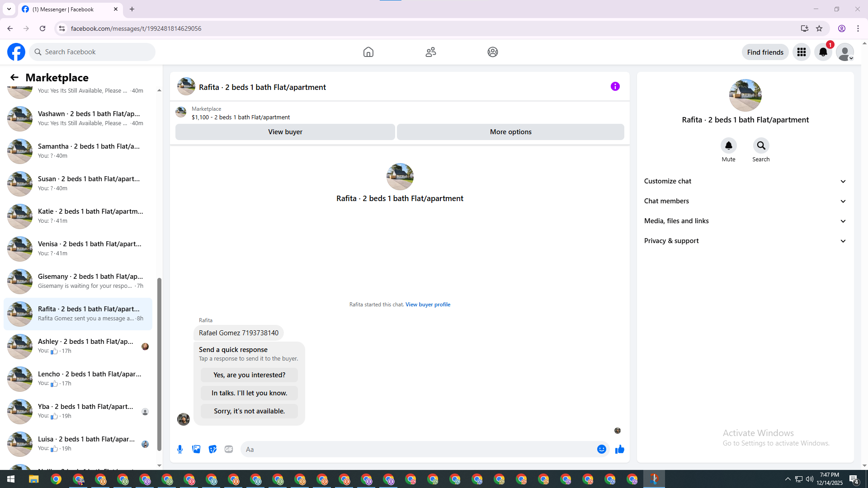The height and width of the screenshot is (488, 868).
Task: Open the sticker picker icon
Action: [x=212, y=449]
